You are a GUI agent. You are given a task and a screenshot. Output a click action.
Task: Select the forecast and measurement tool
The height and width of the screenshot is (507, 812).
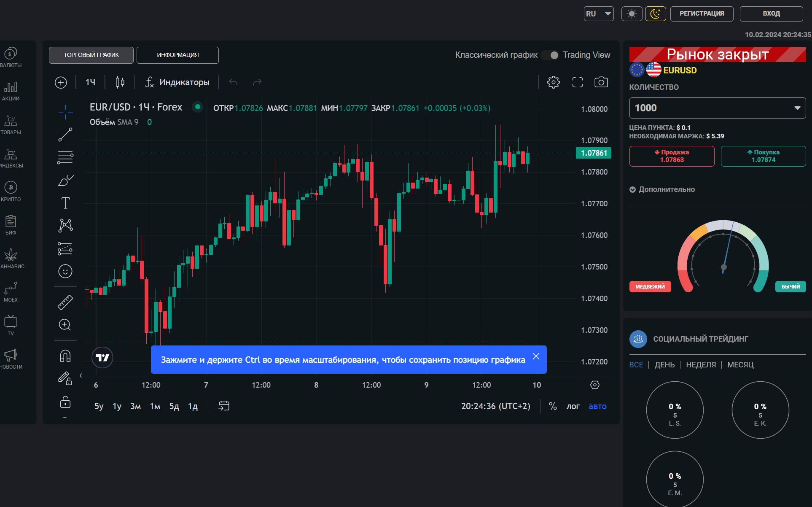(x=65, y=248)
